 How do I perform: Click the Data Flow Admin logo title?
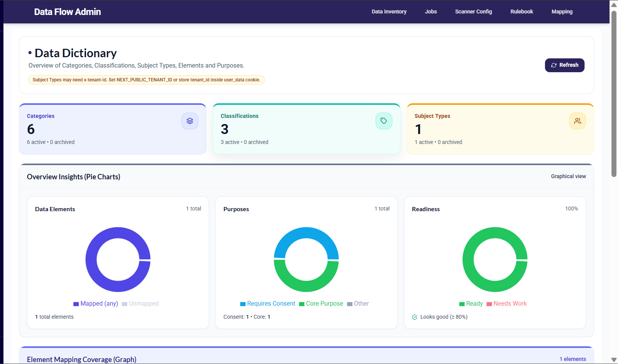coord(68,12)
